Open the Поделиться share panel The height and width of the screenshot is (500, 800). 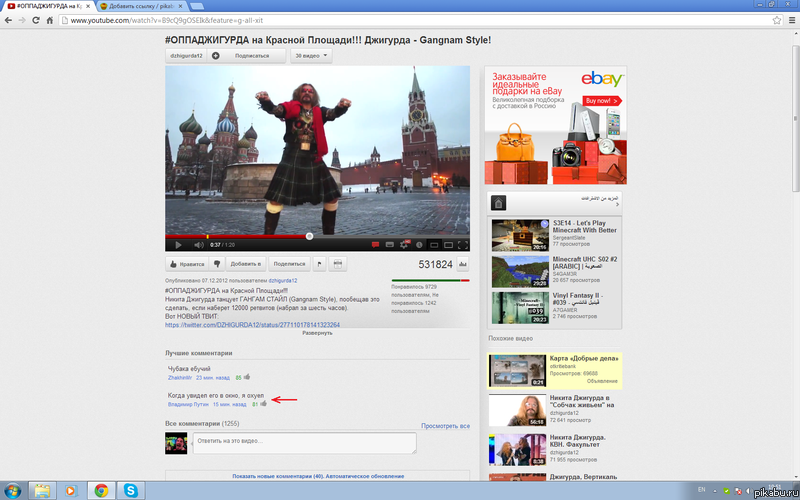289,264
